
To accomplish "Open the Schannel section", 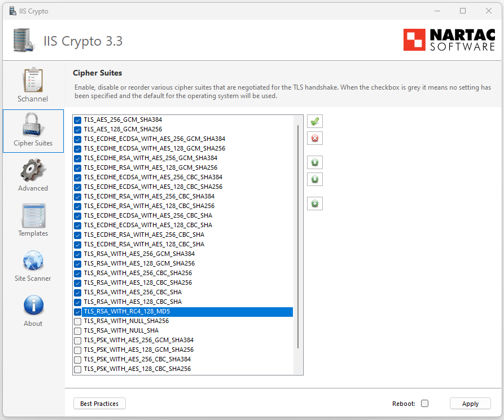I will coord(33,85).
